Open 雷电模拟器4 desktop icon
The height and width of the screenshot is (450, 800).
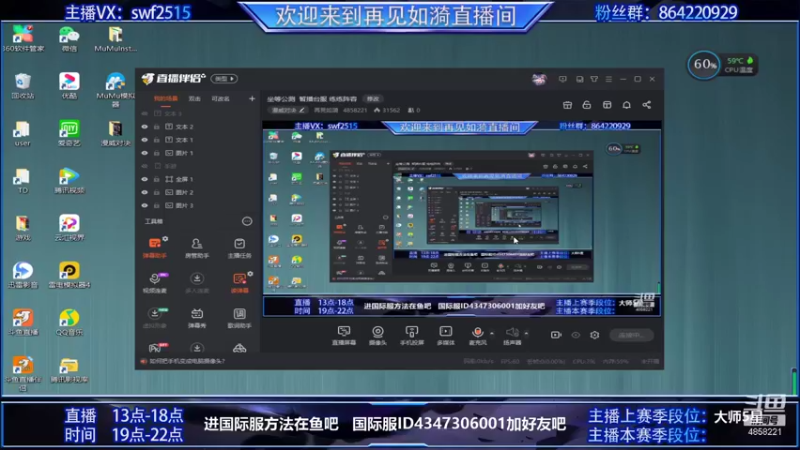[69, 276]
